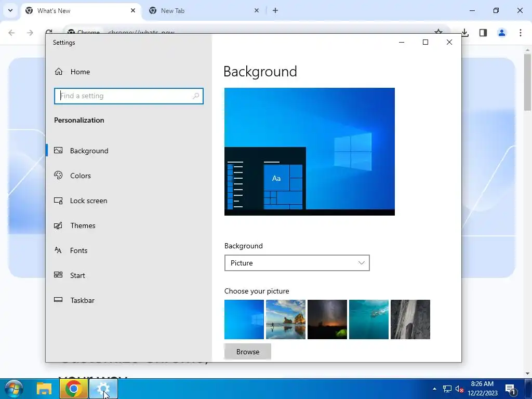Bookmark this page with star icon
Image resolution: width=532 pixels, height=399 pixels.
pos(438,32)
